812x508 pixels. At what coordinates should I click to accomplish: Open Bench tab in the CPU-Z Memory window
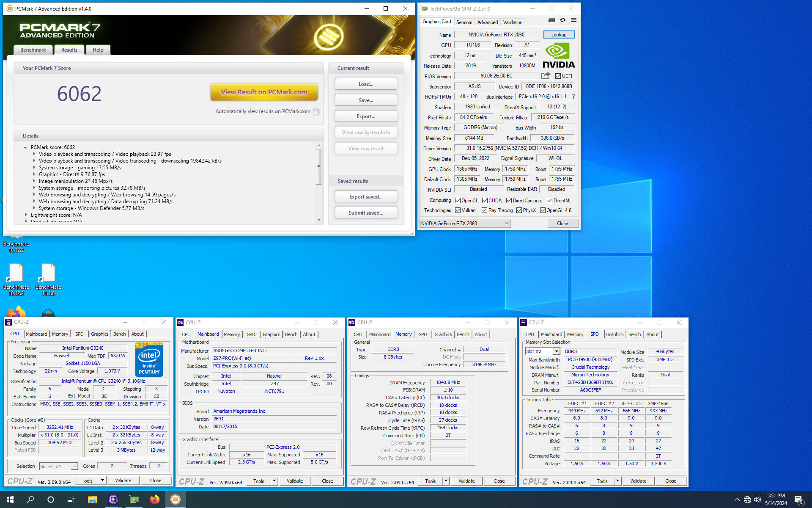tap(463, 334)
